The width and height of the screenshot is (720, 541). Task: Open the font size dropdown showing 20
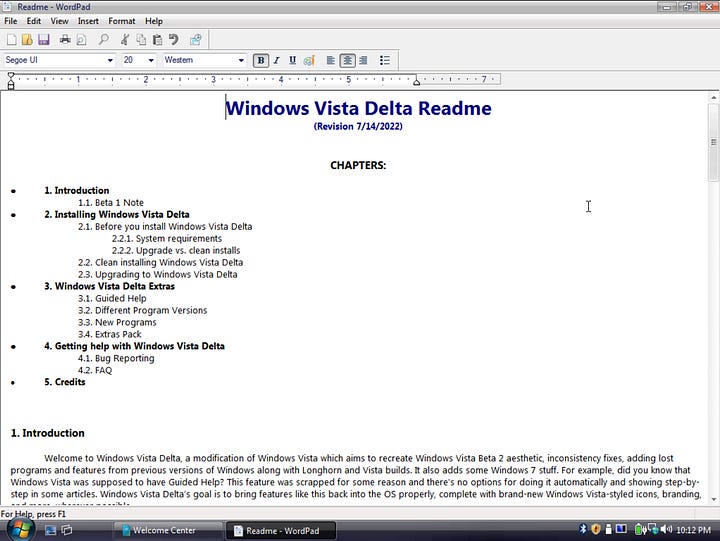151,60
